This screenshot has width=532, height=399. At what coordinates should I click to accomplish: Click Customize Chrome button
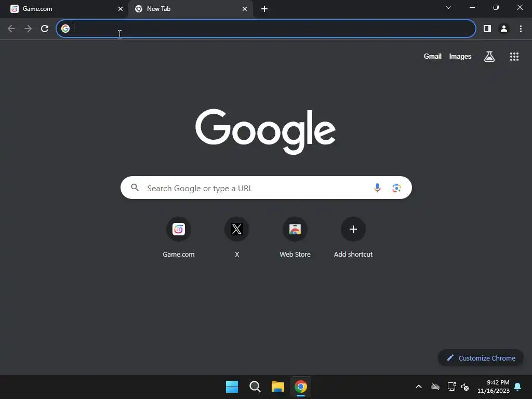tap(481, 357)
